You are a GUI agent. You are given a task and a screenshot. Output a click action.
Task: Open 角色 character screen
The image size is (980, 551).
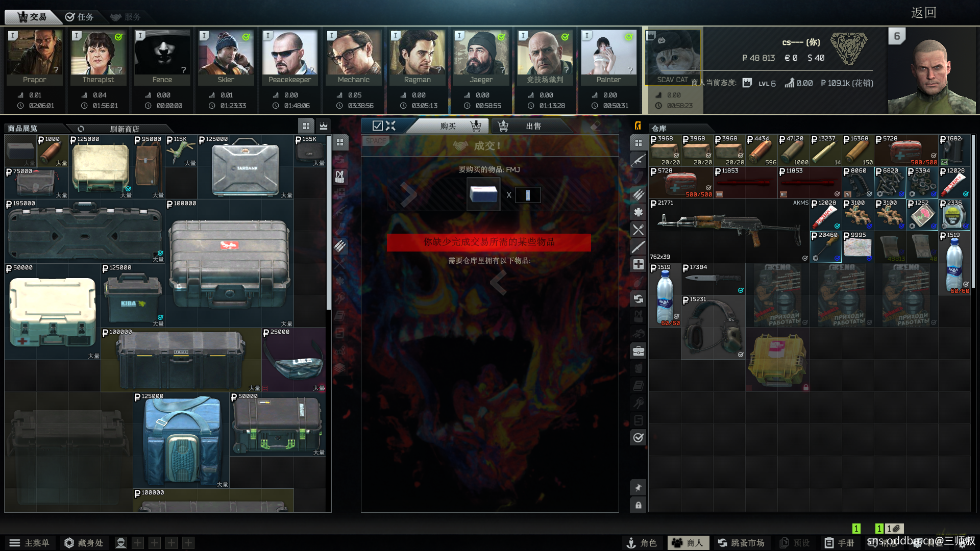click(x=642, y=543)
